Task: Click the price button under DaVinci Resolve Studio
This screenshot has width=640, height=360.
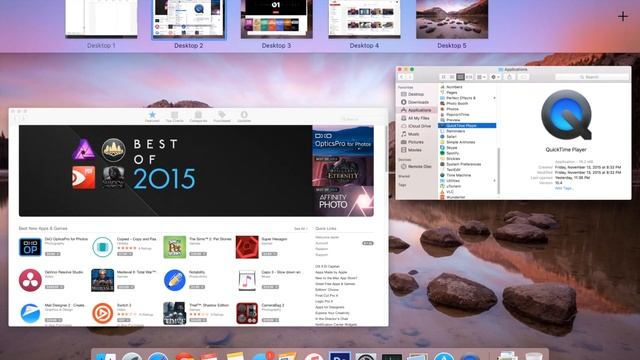Action: tap(54, 287)
